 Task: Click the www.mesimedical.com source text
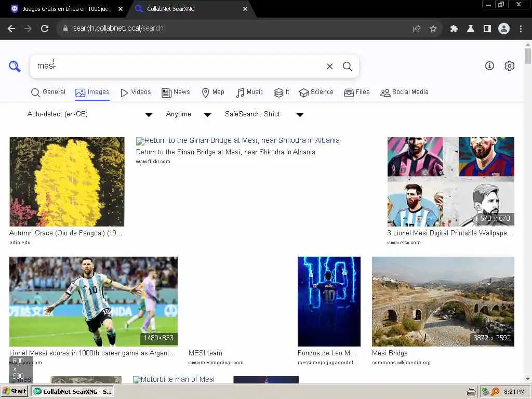pos(216,363)
